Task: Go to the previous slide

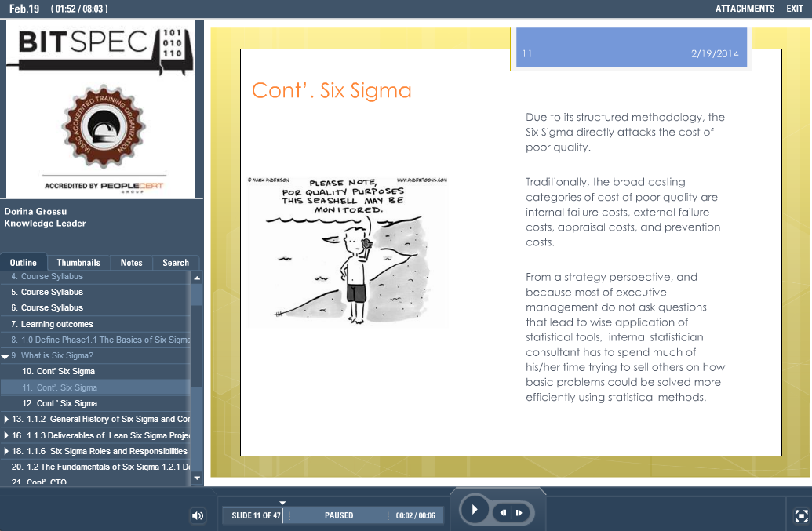Action: 503,513
